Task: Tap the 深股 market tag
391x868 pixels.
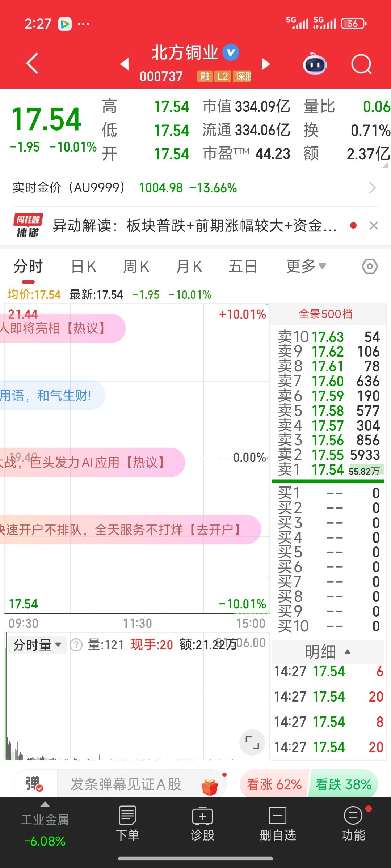Action: [242, 76]
